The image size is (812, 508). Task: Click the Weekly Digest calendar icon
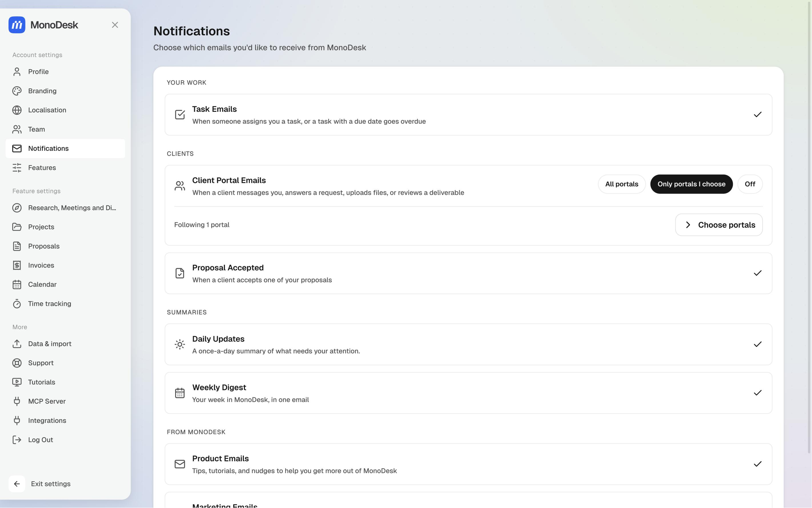pyautogui.click(x=180, y=393)
